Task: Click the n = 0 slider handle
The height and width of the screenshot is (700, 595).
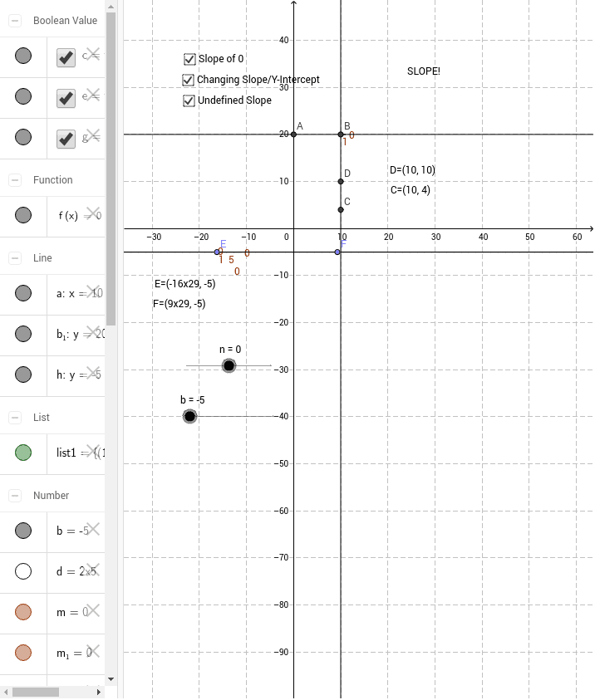Action: [x=229, y=366]
